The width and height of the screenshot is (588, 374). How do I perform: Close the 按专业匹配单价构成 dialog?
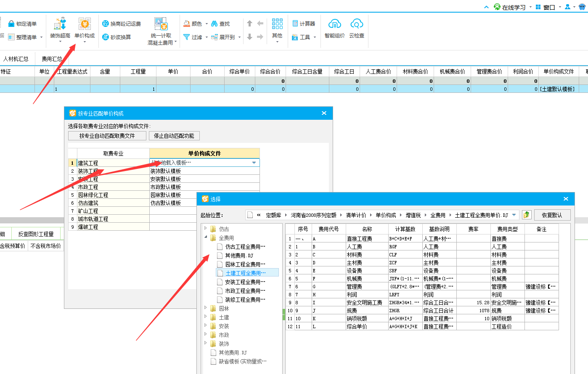point(324,113)
